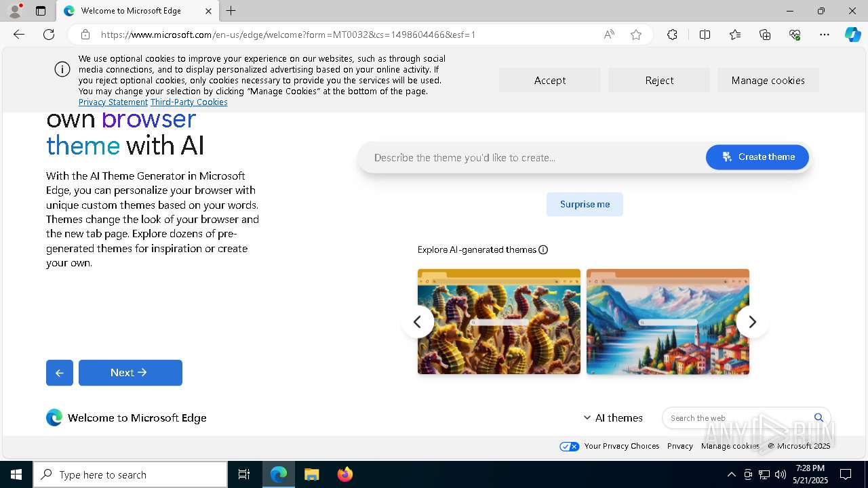Select the mountain lake village theme thumbnail
The height and width of the screenshot is (488, 868).
pyautogui.click(x=668, y=321)
